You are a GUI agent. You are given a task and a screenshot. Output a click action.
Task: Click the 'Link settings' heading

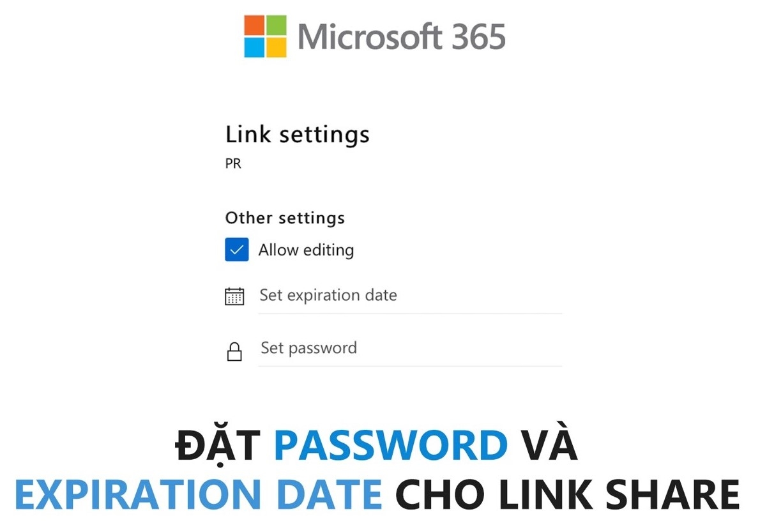[297, 135]
